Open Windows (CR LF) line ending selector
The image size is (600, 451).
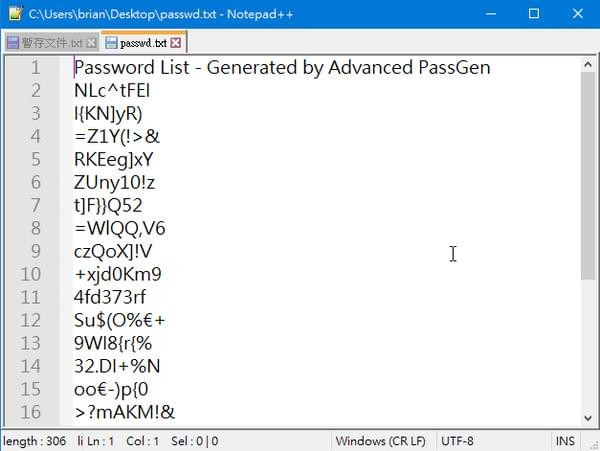coord(381,441)
